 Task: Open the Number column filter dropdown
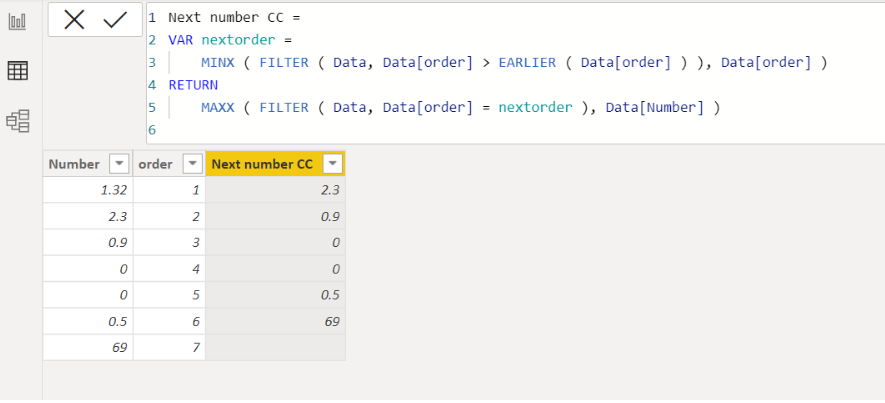click(119, 164)
